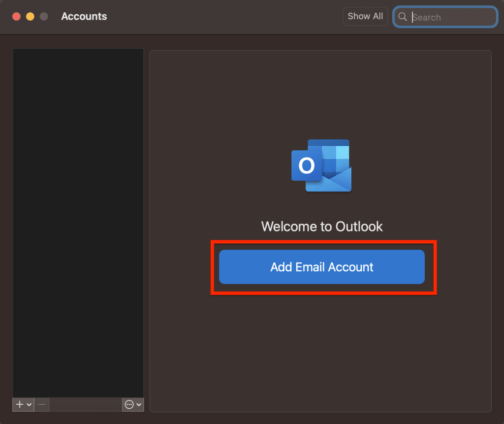Click the empty accounts sidebar pane
This screenshot has height=424, width=504.
(x=78, y=222)
